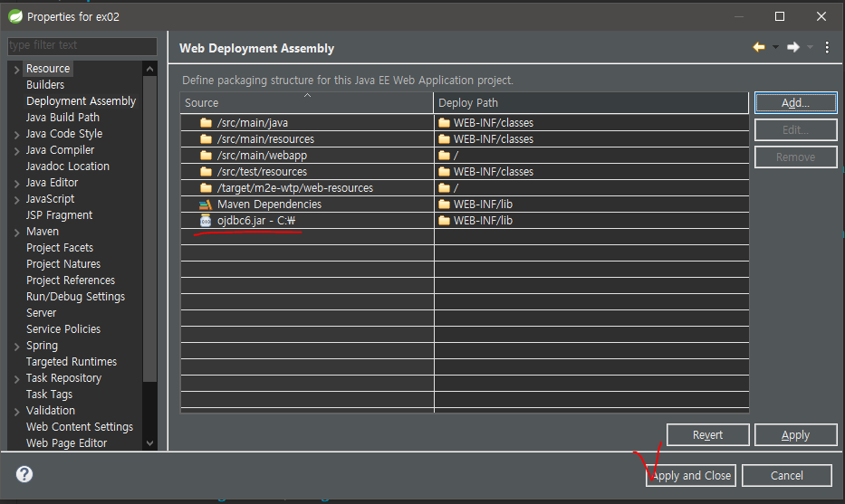845x504 pixels.
Task: Select the Maven Dependencies row text
Action: pos(269,204)
